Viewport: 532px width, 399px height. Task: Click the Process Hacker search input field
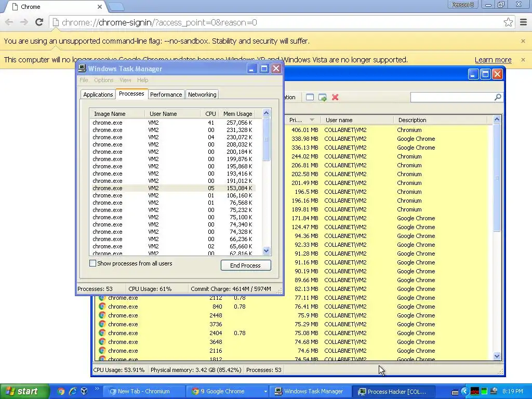452,97
